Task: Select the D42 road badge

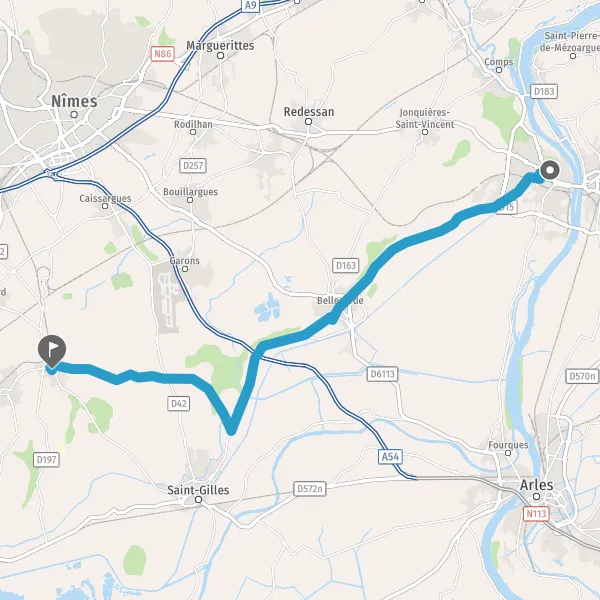Action: [179, 404]
